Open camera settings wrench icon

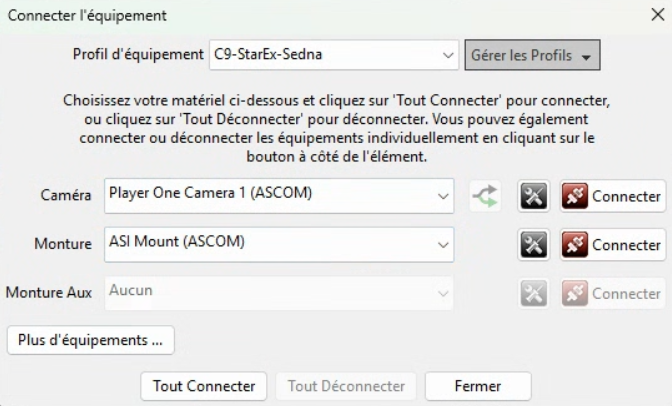[534, 196]
